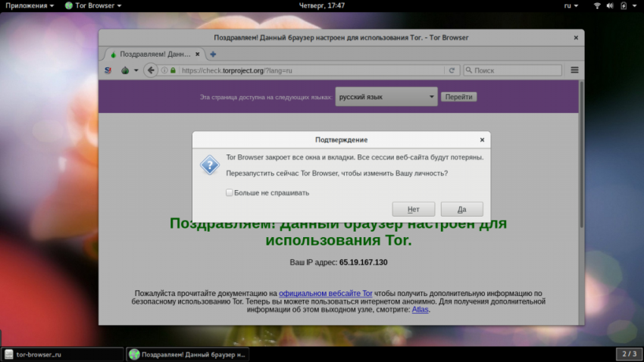Expand the 'русский язык' language dropdown
This screenshot has width=644, height=362.
[x=386, y=97]
